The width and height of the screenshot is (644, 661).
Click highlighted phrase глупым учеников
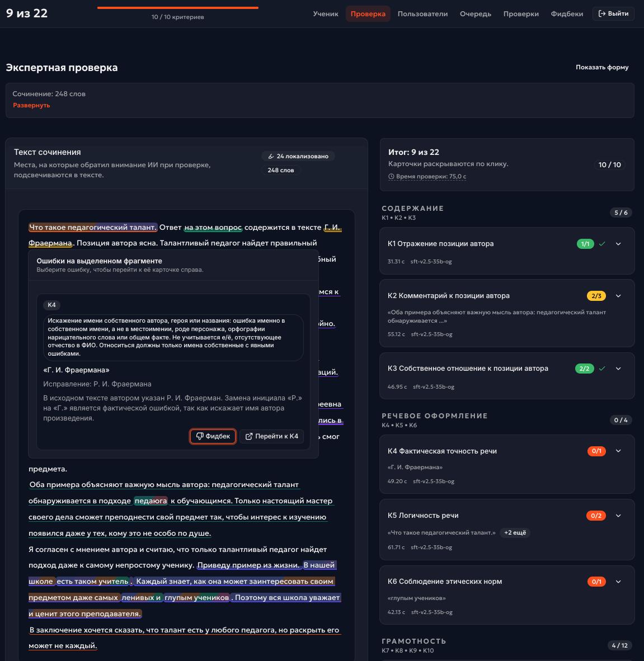pyautogui.click(x=196, y=597)
